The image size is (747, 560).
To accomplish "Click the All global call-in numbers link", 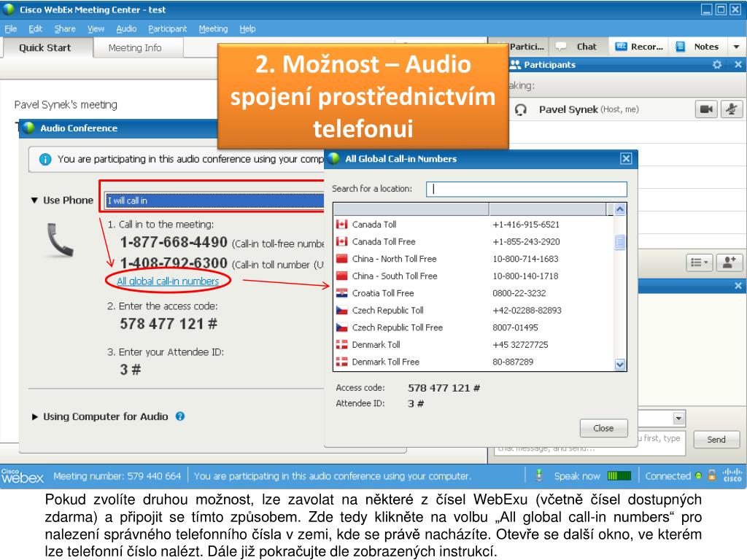I will pos(168,281).
